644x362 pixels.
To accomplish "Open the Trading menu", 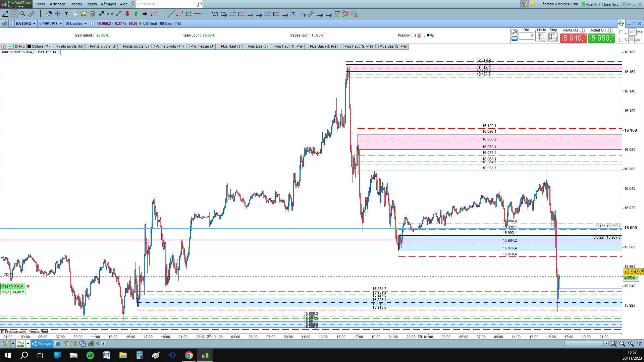I will [76, 4].
